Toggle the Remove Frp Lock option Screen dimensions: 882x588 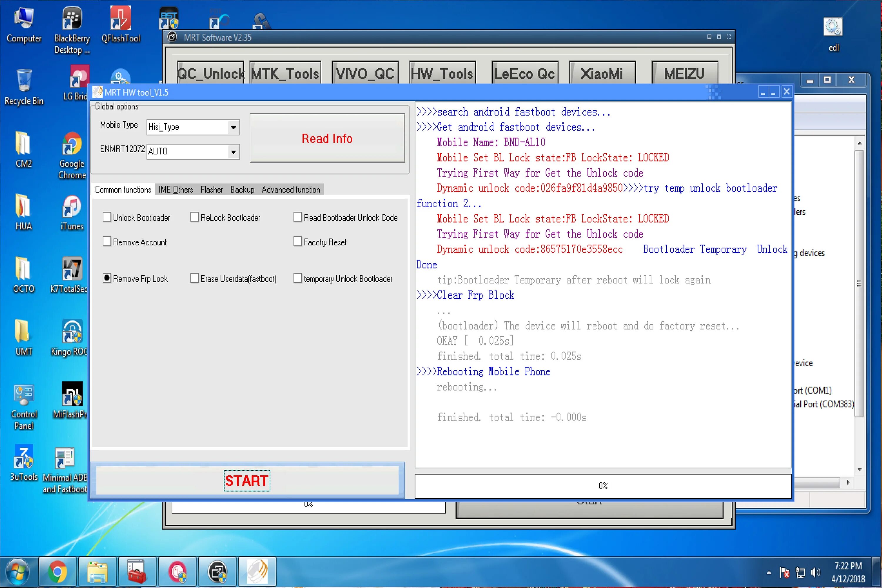(x=107, y=278)
